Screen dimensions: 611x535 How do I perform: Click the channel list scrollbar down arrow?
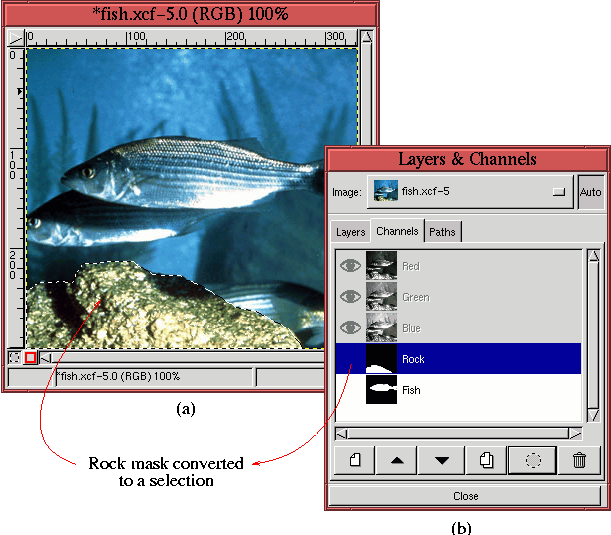(592, 419)
